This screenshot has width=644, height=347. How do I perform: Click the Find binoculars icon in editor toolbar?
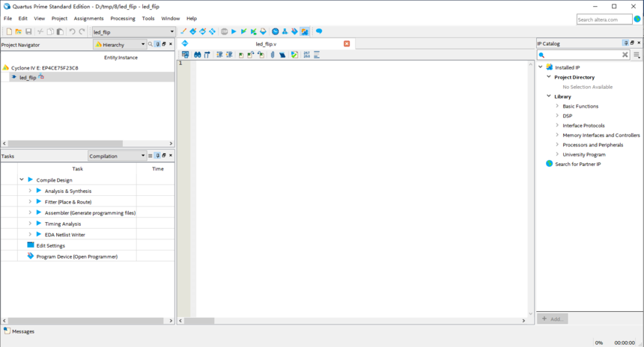pos(197,55)
